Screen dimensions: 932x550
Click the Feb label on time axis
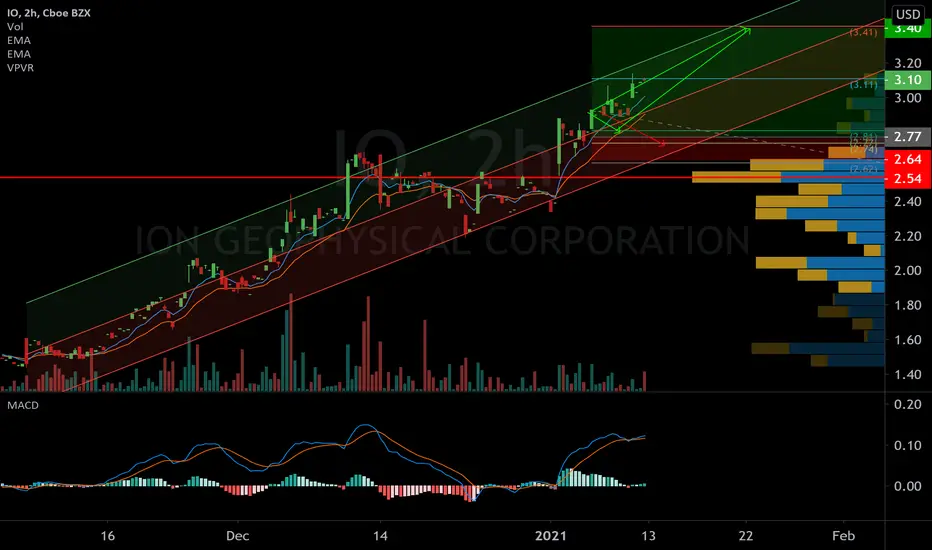843,536
